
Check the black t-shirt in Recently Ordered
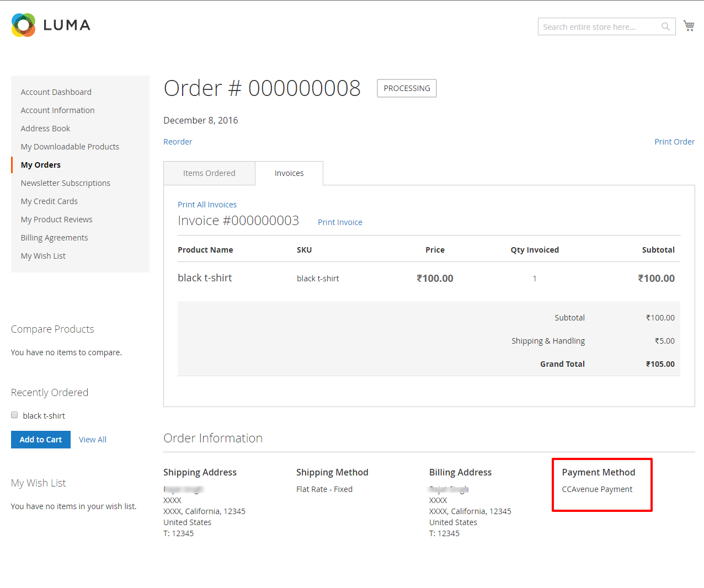tap(14, 415)
